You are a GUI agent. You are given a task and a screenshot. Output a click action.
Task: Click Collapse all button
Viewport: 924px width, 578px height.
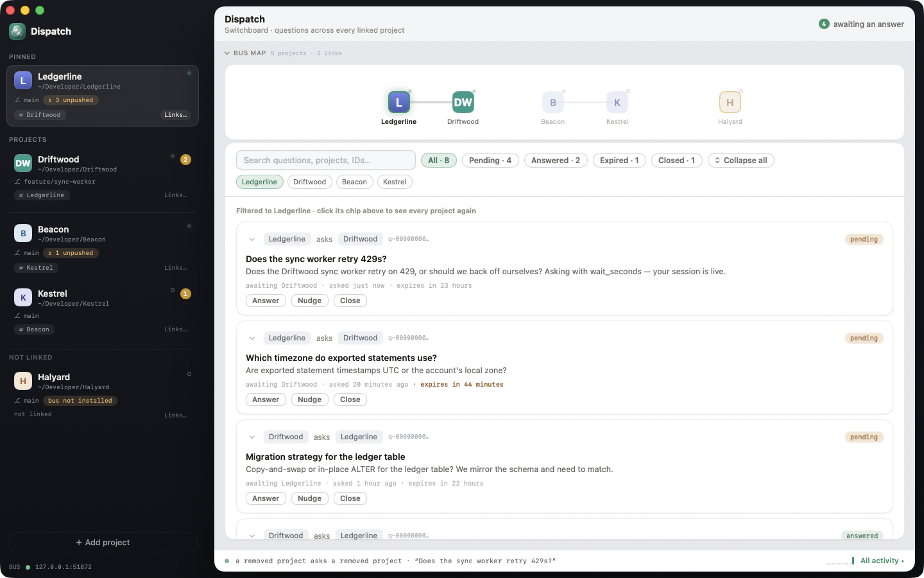[740, 161]
